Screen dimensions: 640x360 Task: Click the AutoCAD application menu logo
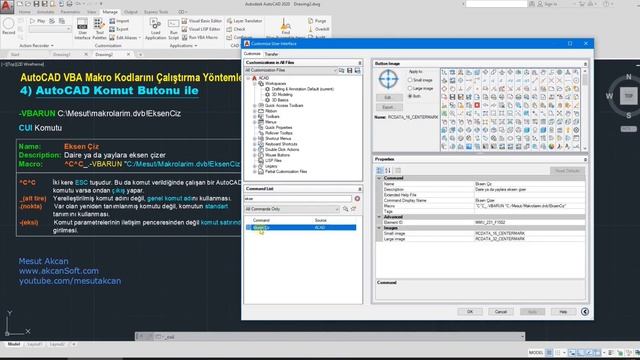pos(6,7)
